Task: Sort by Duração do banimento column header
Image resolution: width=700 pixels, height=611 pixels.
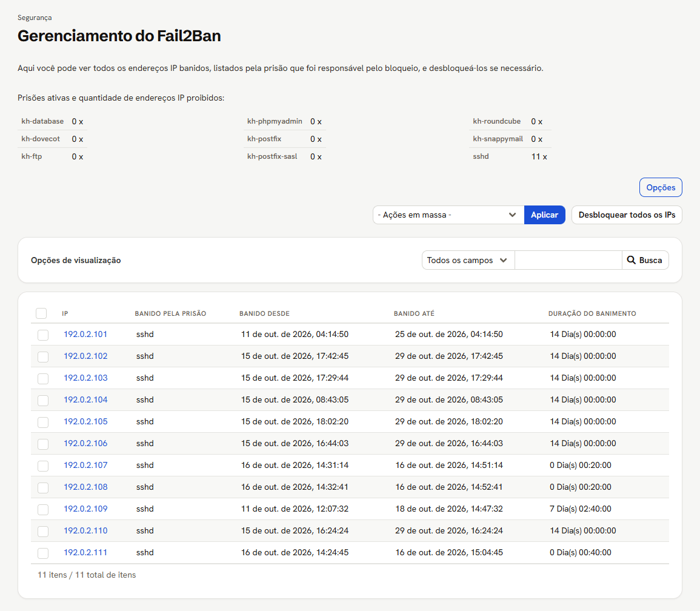Action: [x=592, y=313]
